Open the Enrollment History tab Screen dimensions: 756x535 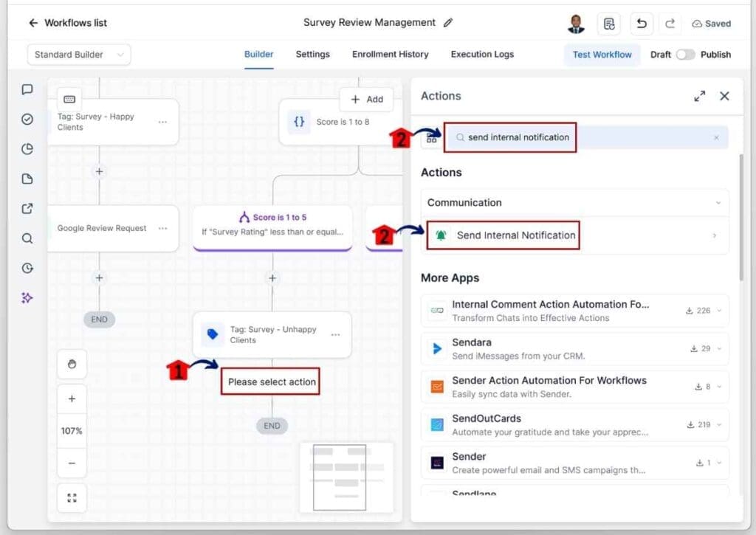390,55
